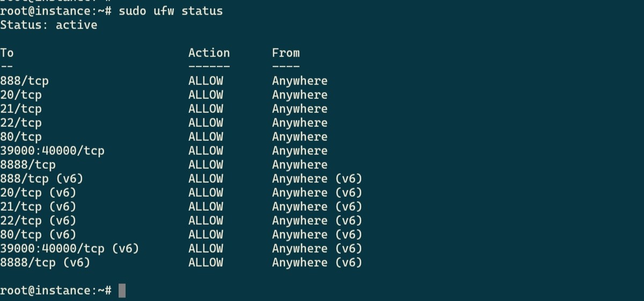Click the "Action" column header
Screen dimensions: 644x301
(x=209, y=53)
